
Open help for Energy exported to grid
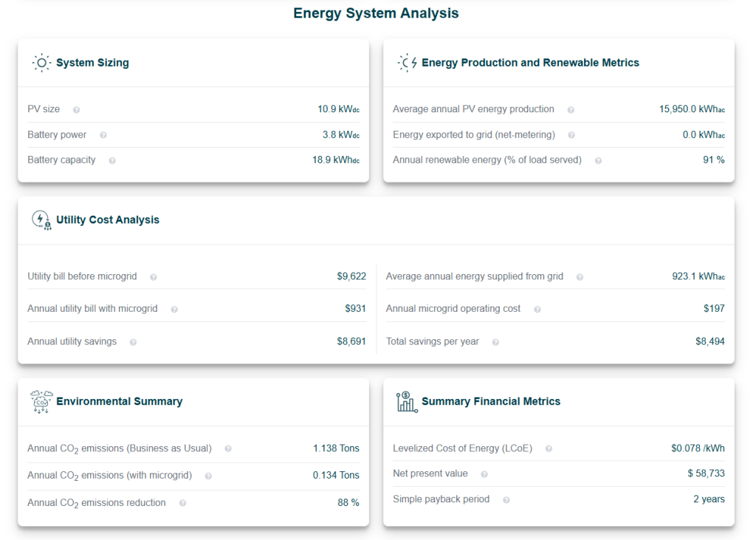[571, 135]
